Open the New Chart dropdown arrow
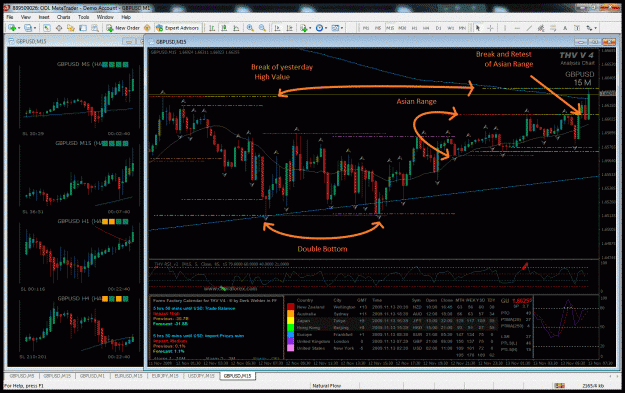625x393 pixels. click(18, 28)
